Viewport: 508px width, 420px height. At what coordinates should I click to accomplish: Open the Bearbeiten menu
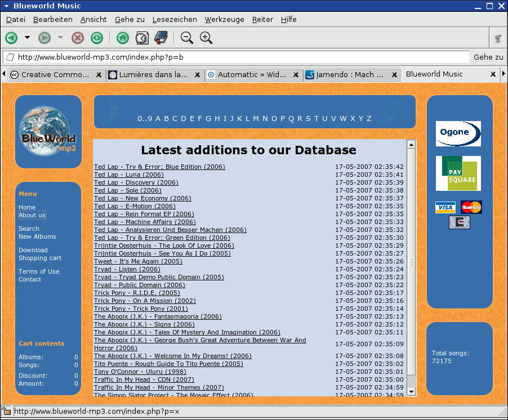(x=53, y=20)
